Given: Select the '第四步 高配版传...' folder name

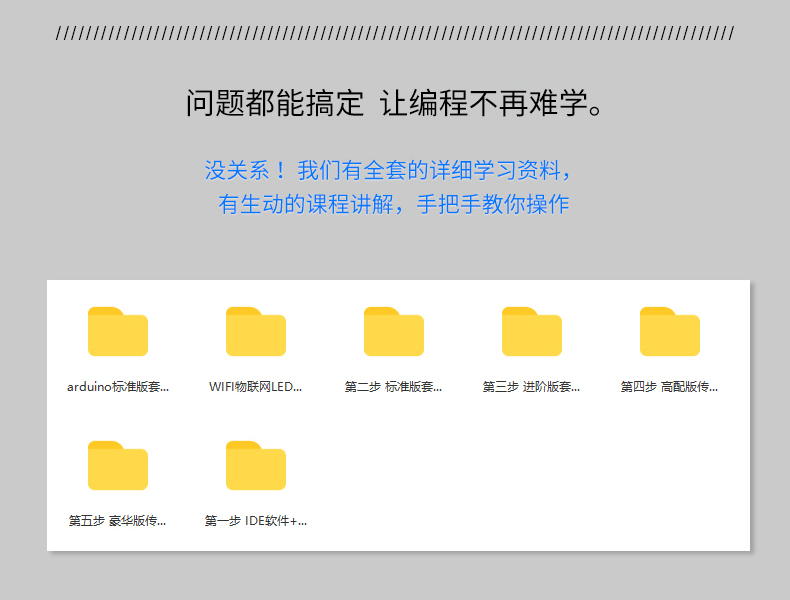Looking at the screenshot, I should (670, 387).
